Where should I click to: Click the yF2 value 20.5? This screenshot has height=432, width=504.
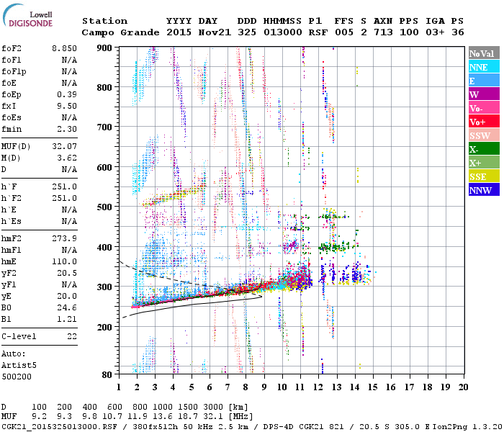click(x=67, y=273)
